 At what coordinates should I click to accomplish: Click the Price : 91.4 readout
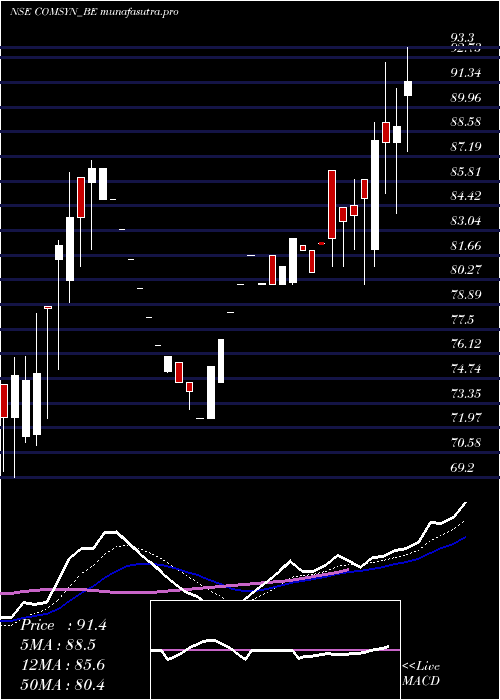[63, 625]
